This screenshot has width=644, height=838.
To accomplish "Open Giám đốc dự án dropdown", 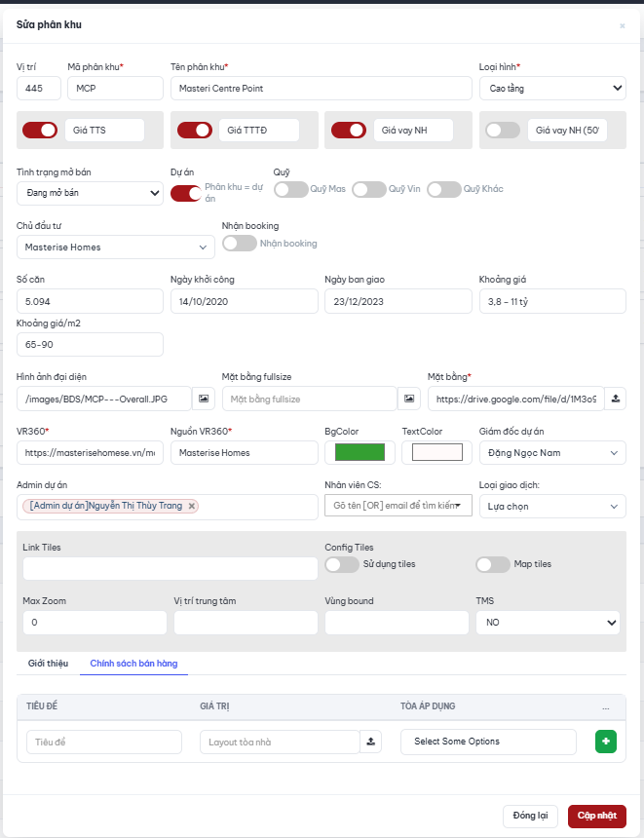I will (x=552, y=453).
